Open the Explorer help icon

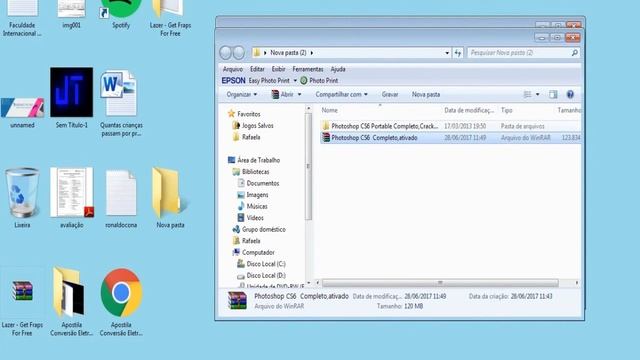tap(570, 94)
